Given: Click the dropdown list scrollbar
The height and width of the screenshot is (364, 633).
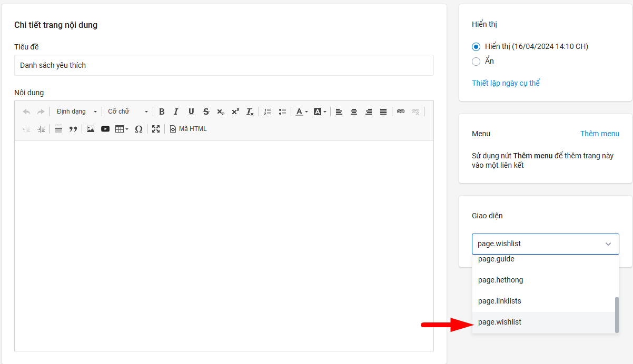Looking at the screenshot, I should [x=617, y=315].
